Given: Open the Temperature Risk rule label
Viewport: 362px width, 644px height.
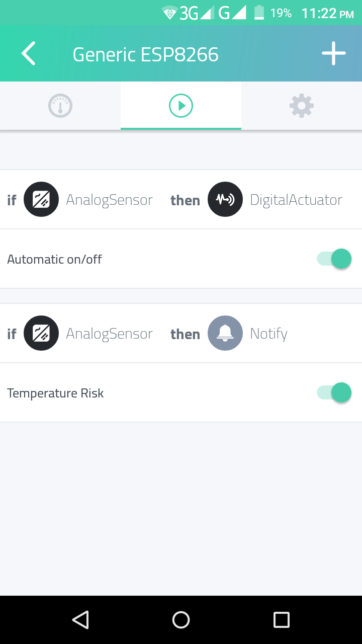Looking at the screenshot, I should pos(55,393).
